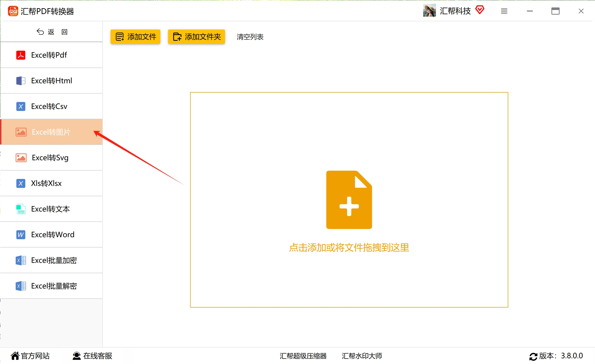This screenshot has height=364, width=595.
Task: Choose Excel批量解密 from sidebar
Action: pyautogui.click(x=54, y=286)
